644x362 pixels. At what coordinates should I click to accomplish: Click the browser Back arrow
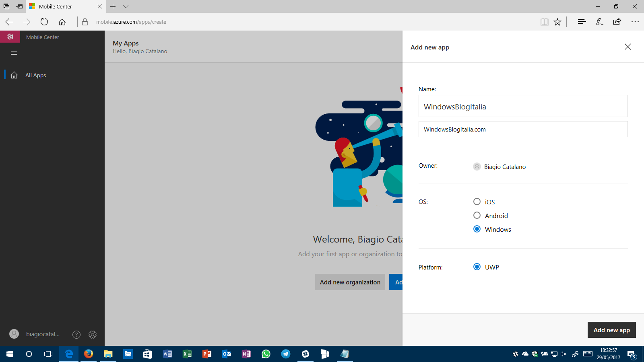click(9, 22)
